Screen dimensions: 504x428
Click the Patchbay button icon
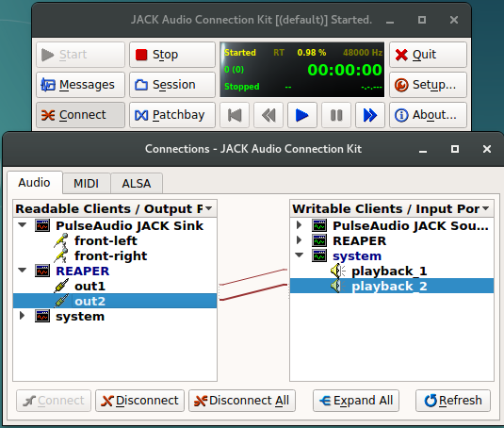(x=141, y=115)
